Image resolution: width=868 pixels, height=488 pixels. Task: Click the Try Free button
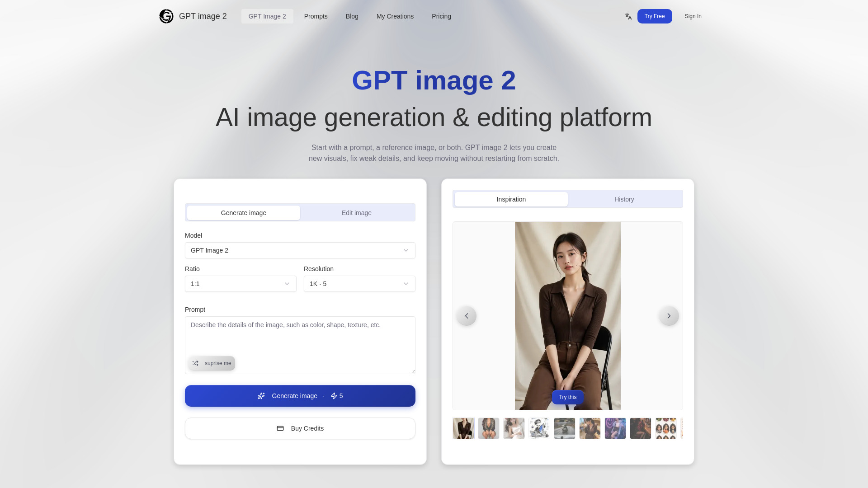[x=655, y=16]
